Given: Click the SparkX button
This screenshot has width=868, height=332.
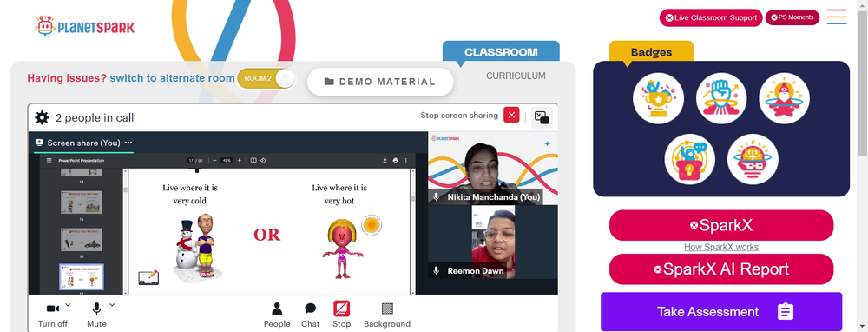Looking at the screenshot, I should (x=721, y=225).
